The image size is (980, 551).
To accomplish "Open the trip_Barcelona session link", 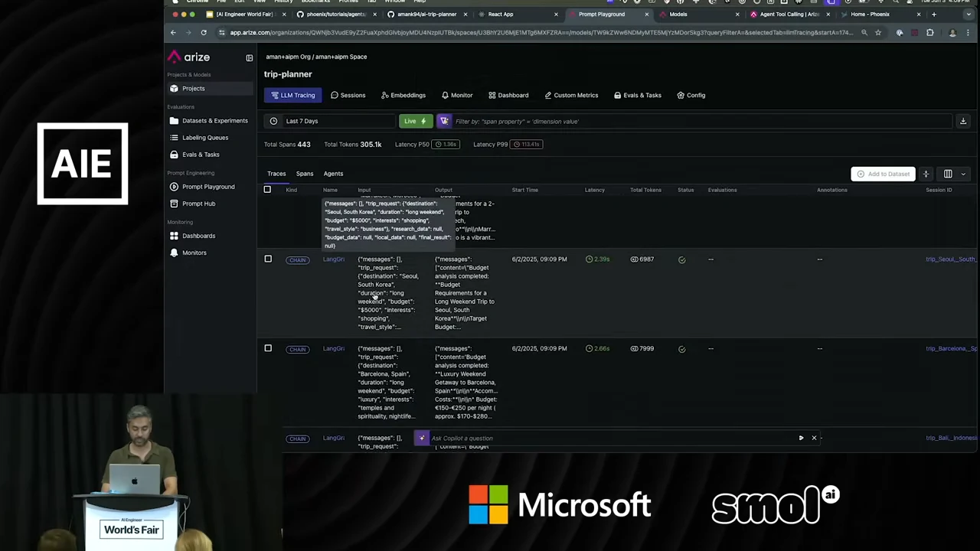I will [951, 349].
